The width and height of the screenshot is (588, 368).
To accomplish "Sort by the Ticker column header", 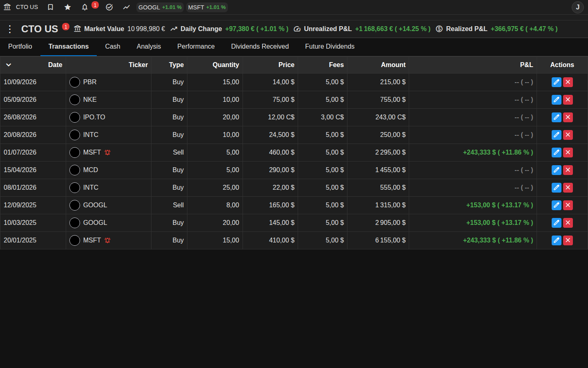I will tap(138, 65).
